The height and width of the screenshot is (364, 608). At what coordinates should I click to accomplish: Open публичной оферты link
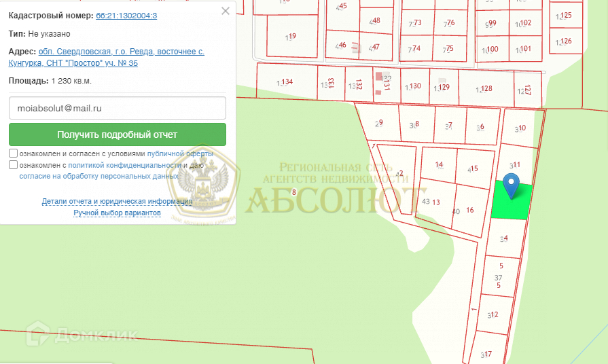pyautogui.click(x=180, y=153)
